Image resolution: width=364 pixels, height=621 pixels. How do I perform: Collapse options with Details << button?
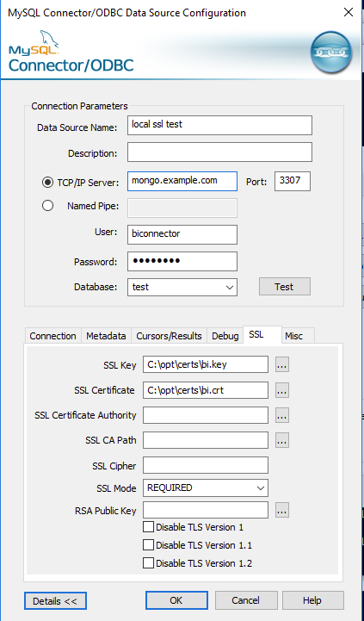(x=55, y=601)
